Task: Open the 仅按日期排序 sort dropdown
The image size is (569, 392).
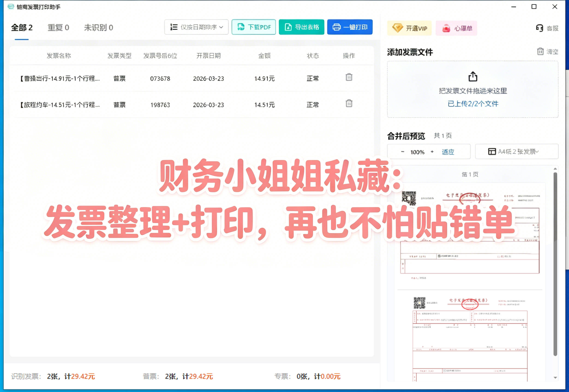Action: coord(196,27)
